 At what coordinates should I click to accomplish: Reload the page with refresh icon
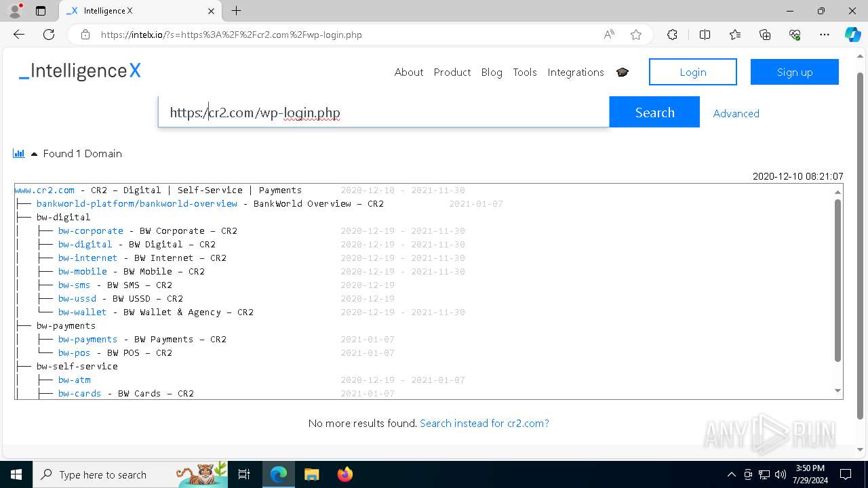click(49, 35)
